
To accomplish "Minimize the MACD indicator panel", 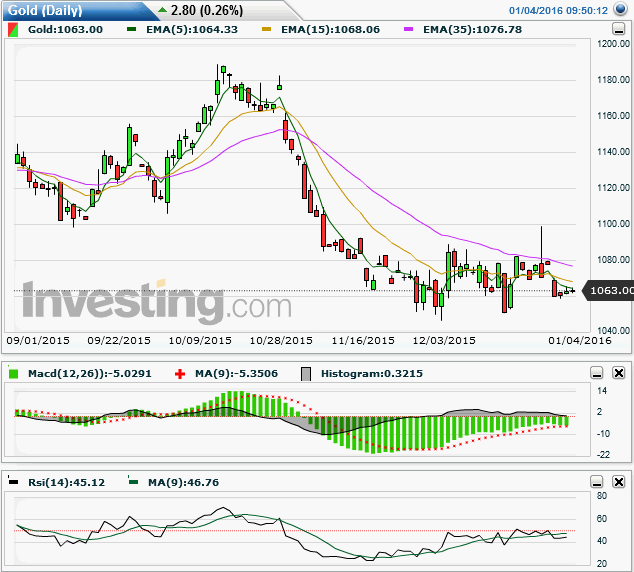I will [596, 373].
